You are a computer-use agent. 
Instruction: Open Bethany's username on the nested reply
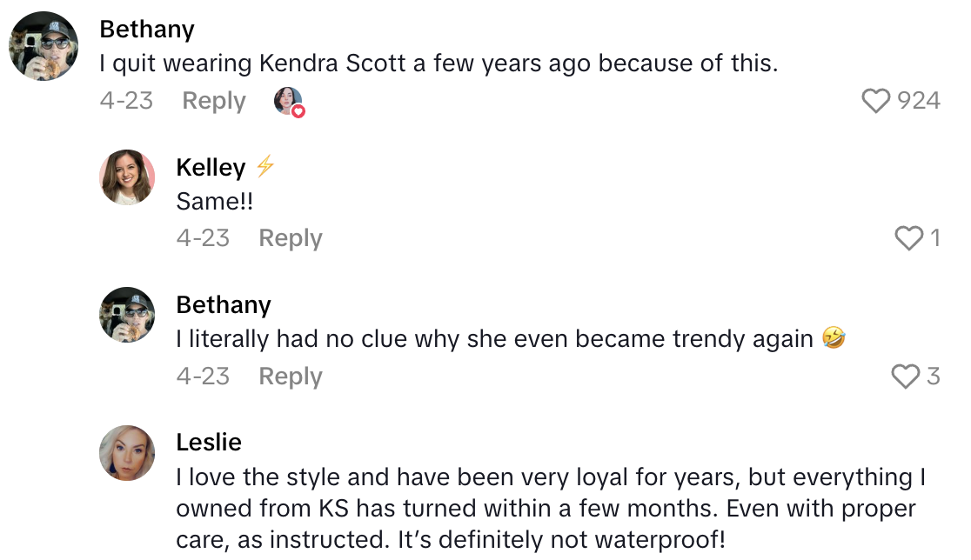(x=224, y=305)
